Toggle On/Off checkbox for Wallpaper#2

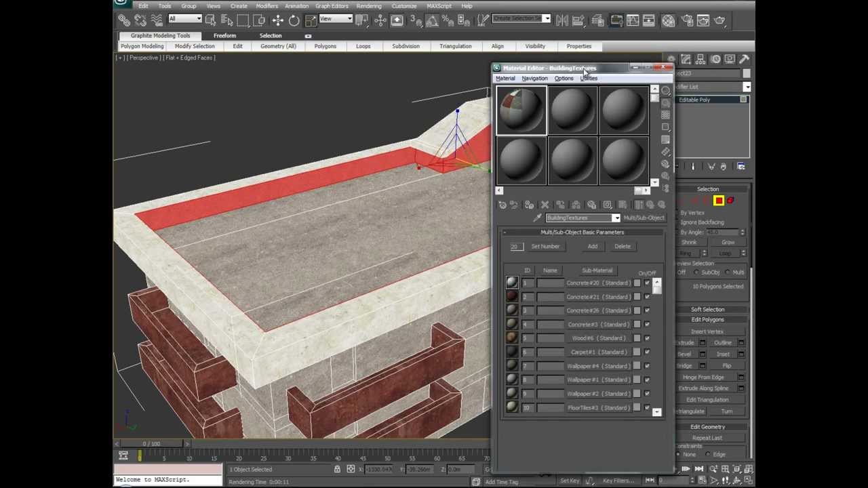[x=647, y=394]
